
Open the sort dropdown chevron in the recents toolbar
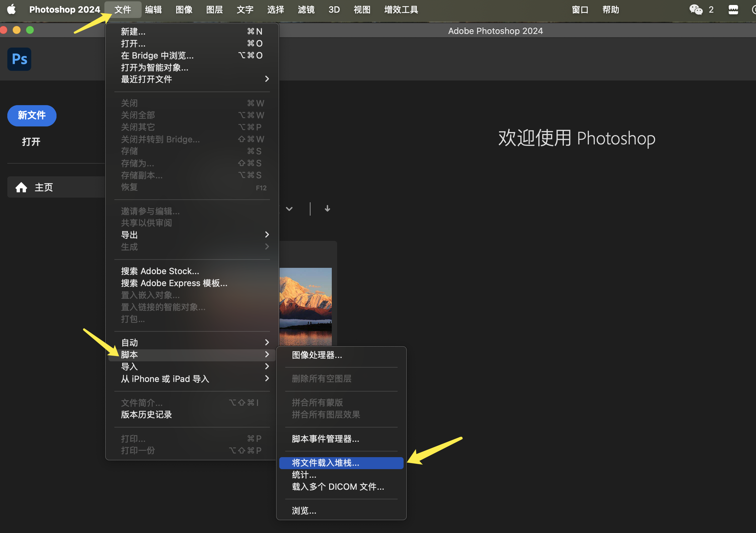(x=289, y=209)
